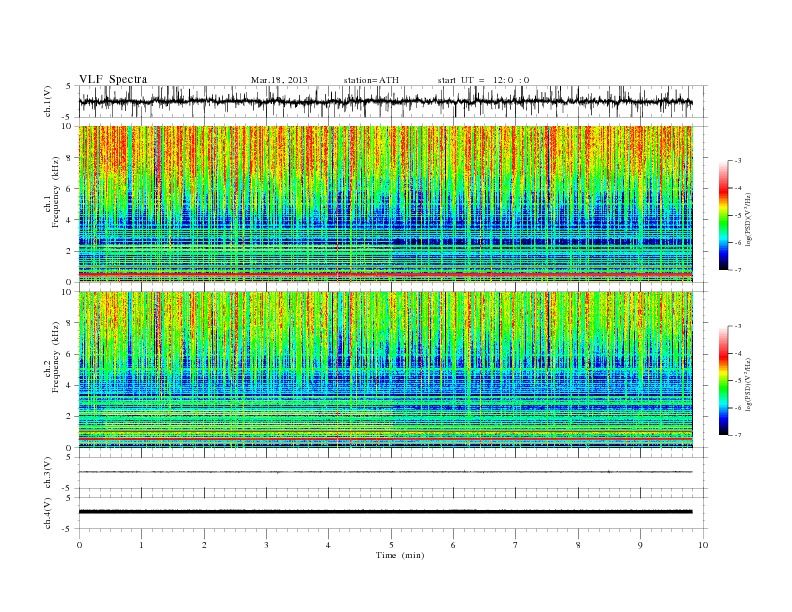The height and width of the screenshot is (612, 792).
Task: Click the ch.3 voltage waveform trace
Action: [x=386, y=472]
